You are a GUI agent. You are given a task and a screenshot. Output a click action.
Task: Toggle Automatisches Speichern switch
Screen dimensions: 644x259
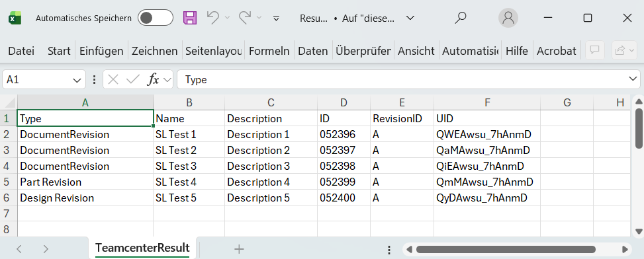156,18
